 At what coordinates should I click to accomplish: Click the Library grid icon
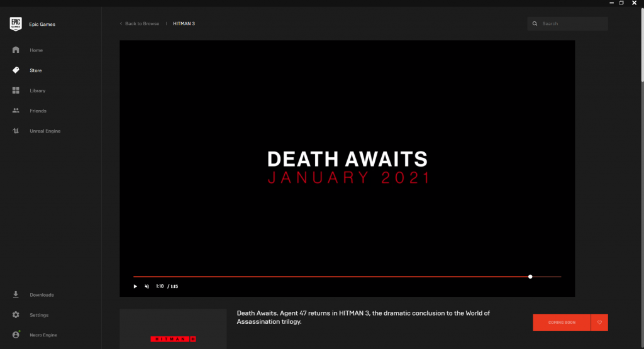point(16,91)
